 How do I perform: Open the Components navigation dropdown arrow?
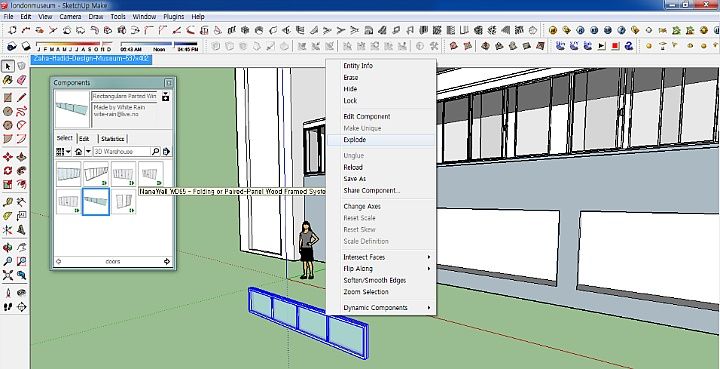tap(88, 151)
